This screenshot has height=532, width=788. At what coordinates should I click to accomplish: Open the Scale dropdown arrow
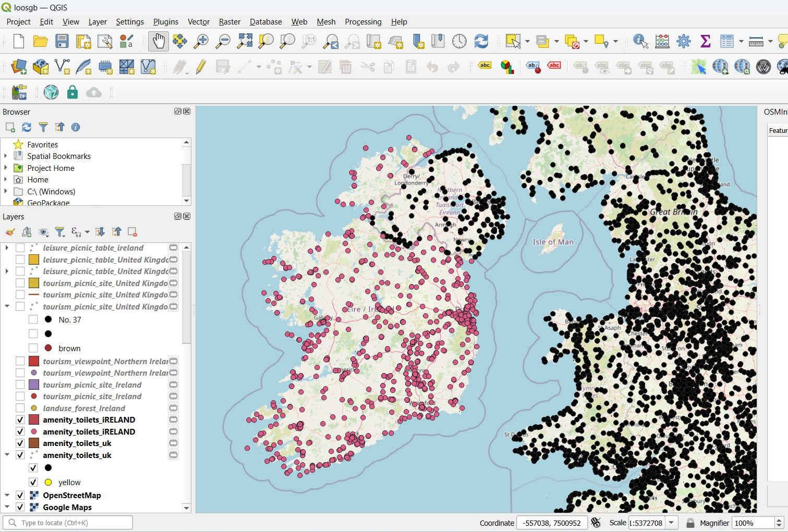click(x=672, y=523)
